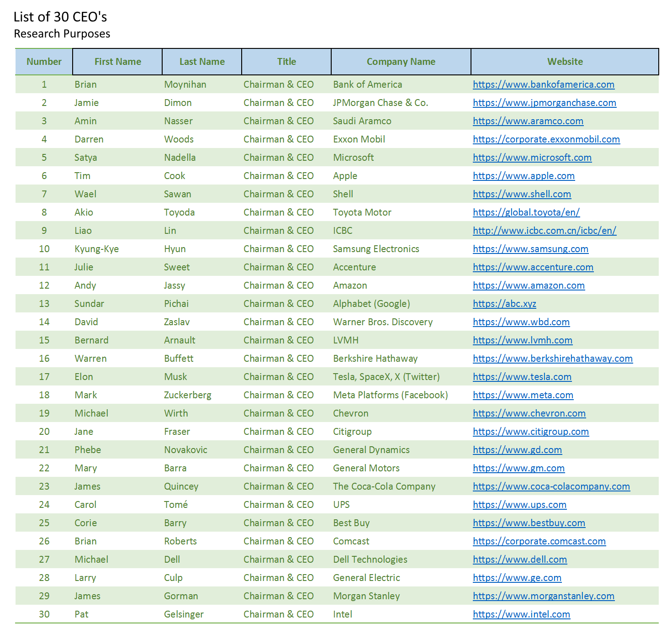Select the "Gelsinger" last name cell
672x644 pixels.
point(184,614)
